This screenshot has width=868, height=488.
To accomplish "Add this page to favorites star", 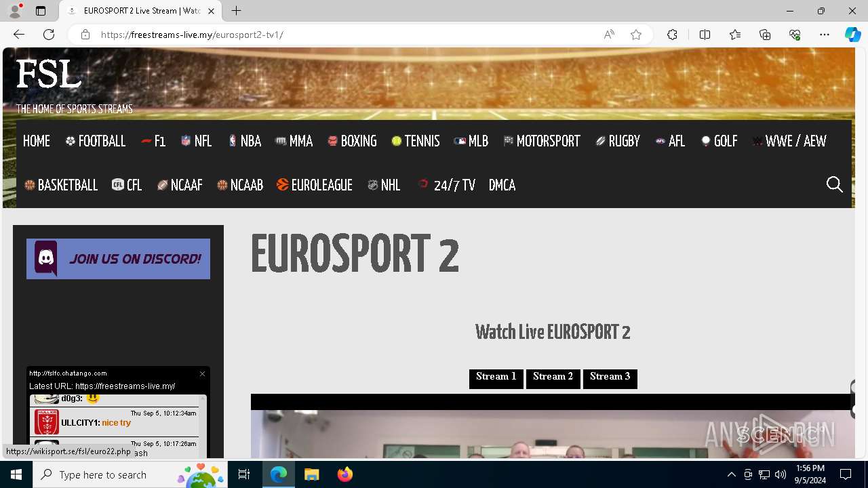I will [636, 35].
